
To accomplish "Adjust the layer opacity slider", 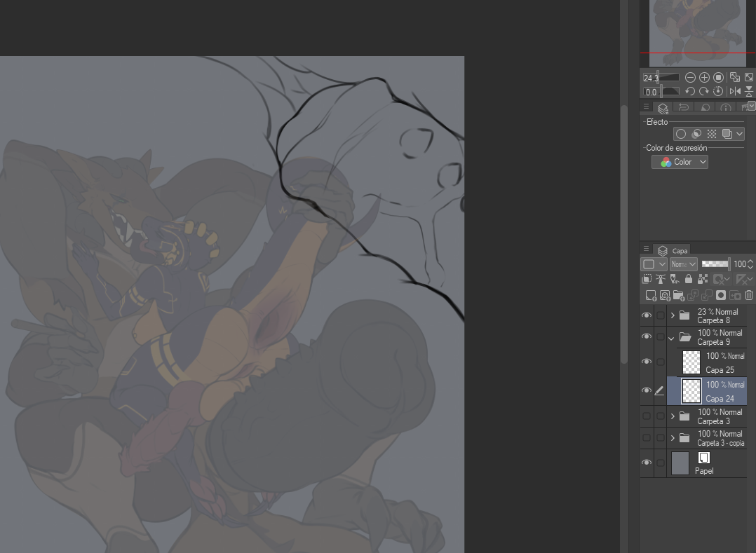I will [715, 264].
